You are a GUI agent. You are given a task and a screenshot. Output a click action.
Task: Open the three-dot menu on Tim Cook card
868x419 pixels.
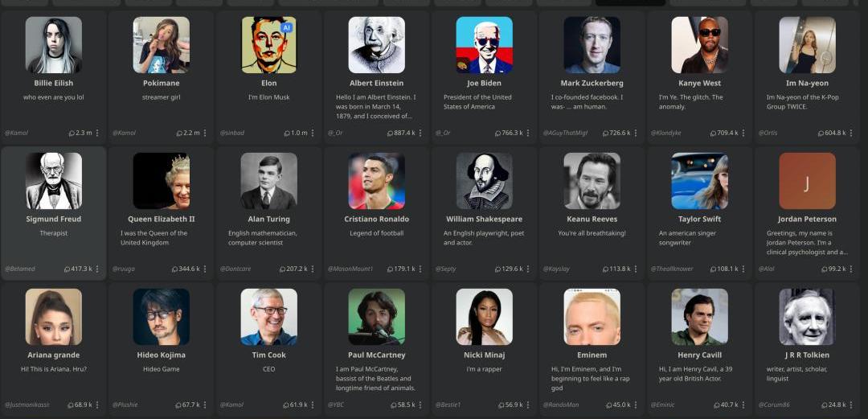point(313,405)
